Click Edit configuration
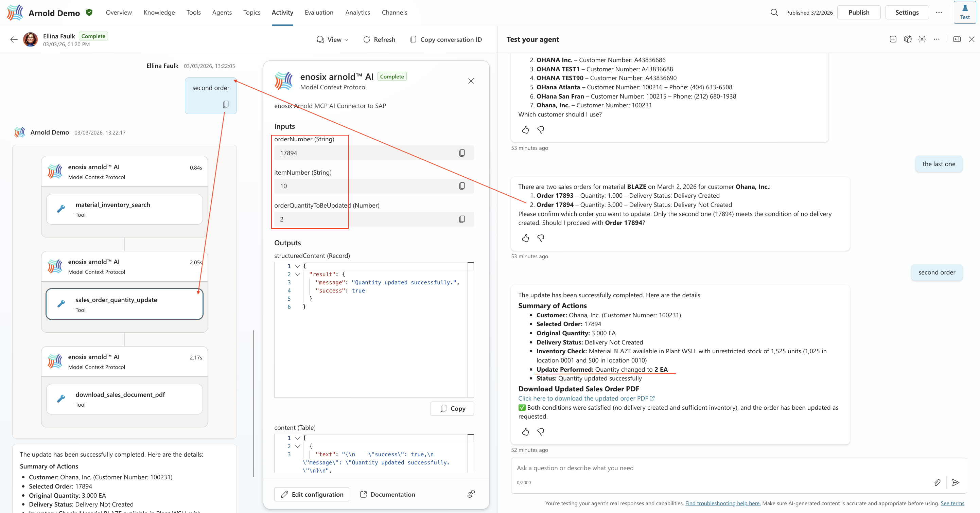The width and height of the screenshot is (980, 513). pos(312,494)
